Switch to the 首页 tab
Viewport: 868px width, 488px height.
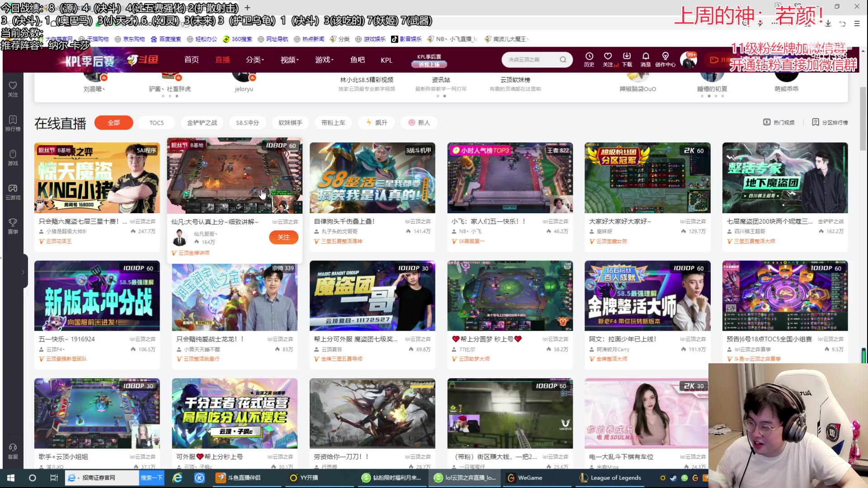click(x=191, y=59)
